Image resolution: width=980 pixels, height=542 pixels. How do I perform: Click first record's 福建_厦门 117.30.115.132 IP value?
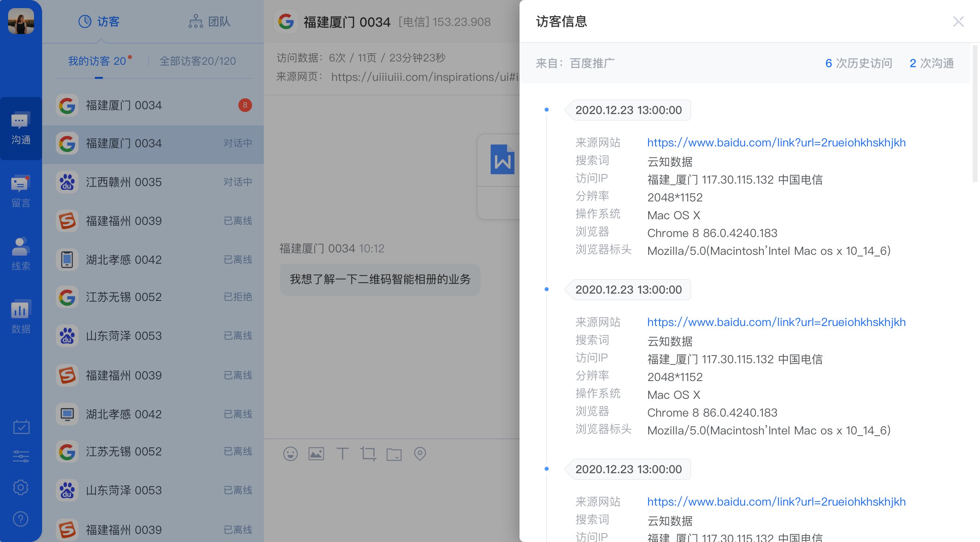coord(735,180)
